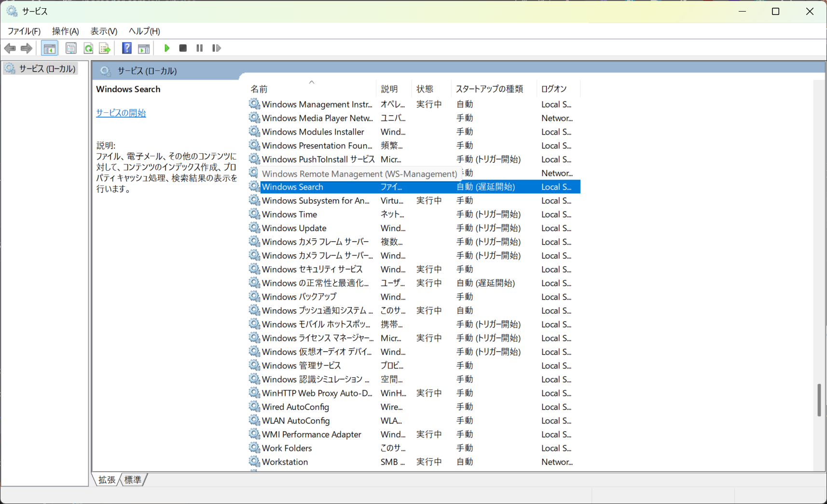This screenshot has height=504, width=827.
Task: Select Windows Modules Installer service
Action: tap(414, 132)
